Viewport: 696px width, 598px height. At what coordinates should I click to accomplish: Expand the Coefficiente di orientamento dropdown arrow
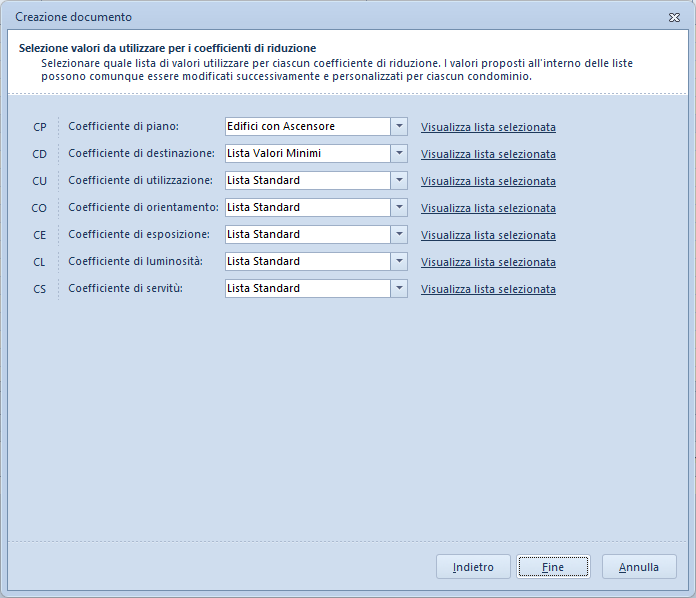tap(399, 208)
